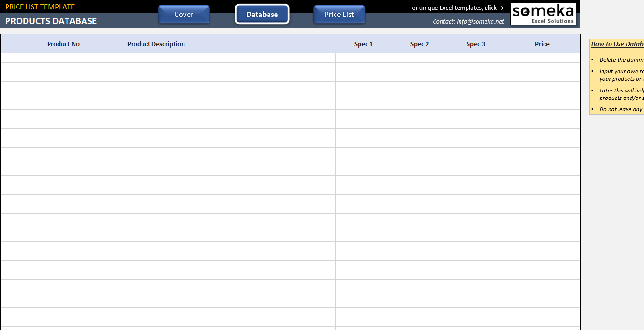Click the 'Input your own' instruction line
Image resolution: width=644 pixels, height=330 pixels.
(x=621, y=75)
